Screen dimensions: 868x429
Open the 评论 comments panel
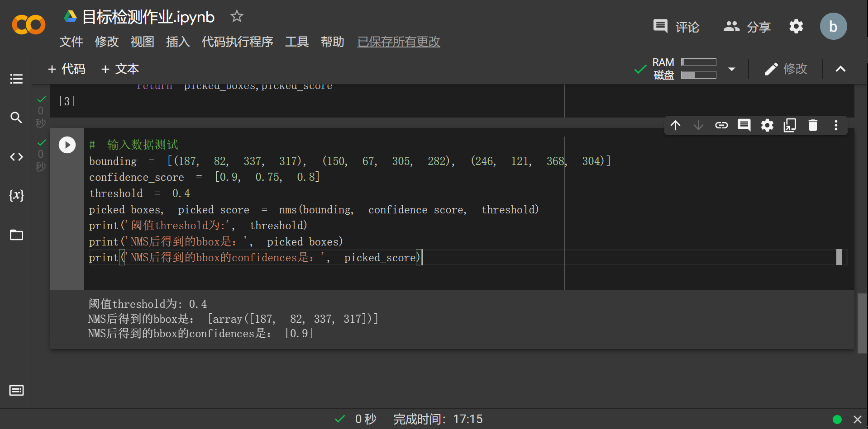[x=676, y=27]
